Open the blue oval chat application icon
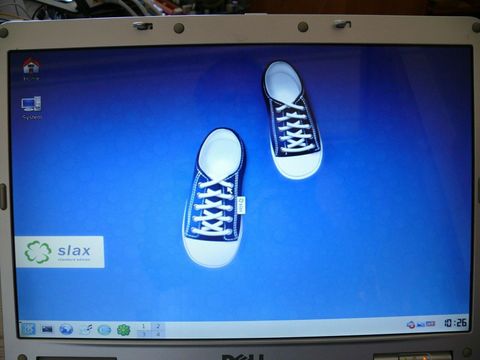 tap(104, 330)
